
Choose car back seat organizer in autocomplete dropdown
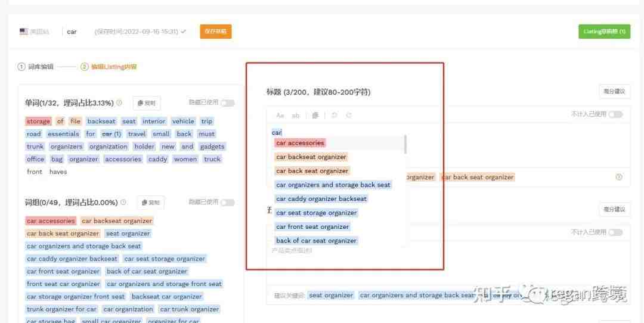pos(312,170)
